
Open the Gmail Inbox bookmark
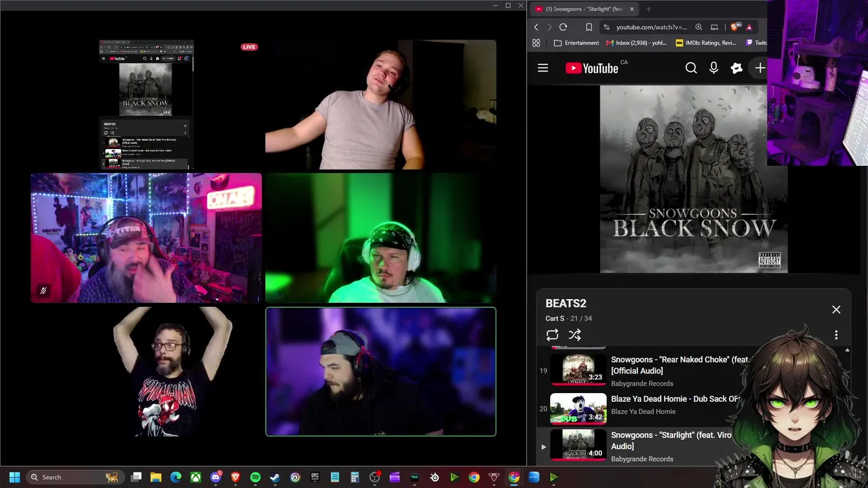(x=637, y=43)
